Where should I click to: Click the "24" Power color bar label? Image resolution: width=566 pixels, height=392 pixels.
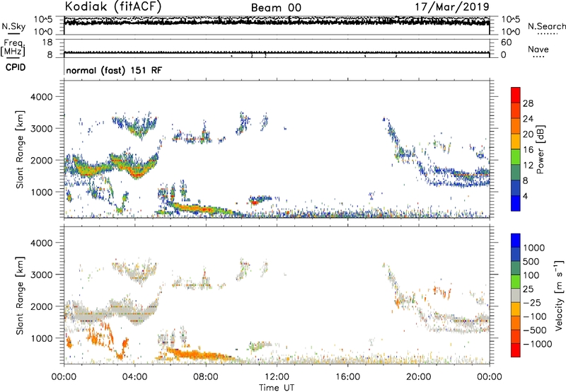coord(528,119)
